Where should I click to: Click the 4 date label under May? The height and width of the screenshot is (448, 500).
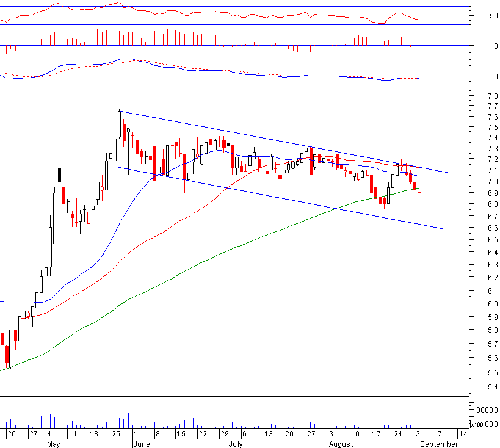click(49, 433)
